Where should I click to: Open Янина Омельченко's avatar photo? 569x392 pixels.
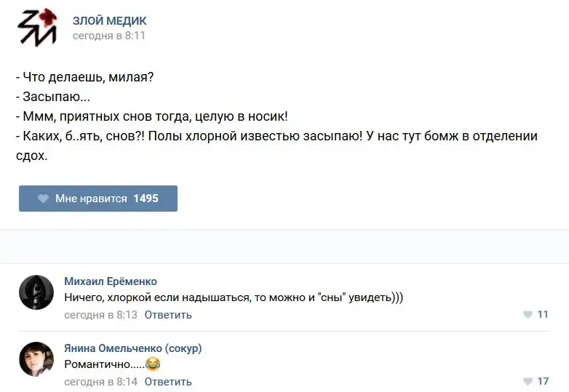tap(36, 359)
